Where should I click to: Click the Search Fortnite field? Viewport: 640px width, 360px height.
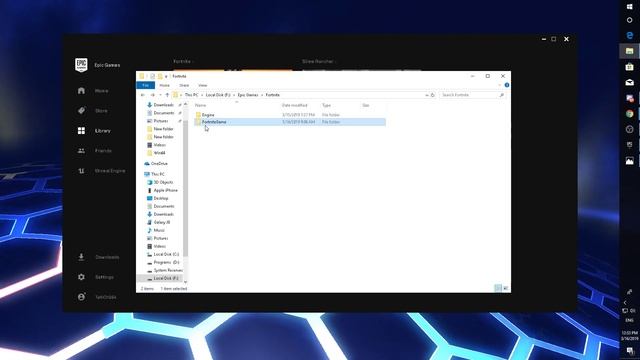pos(472,95)
